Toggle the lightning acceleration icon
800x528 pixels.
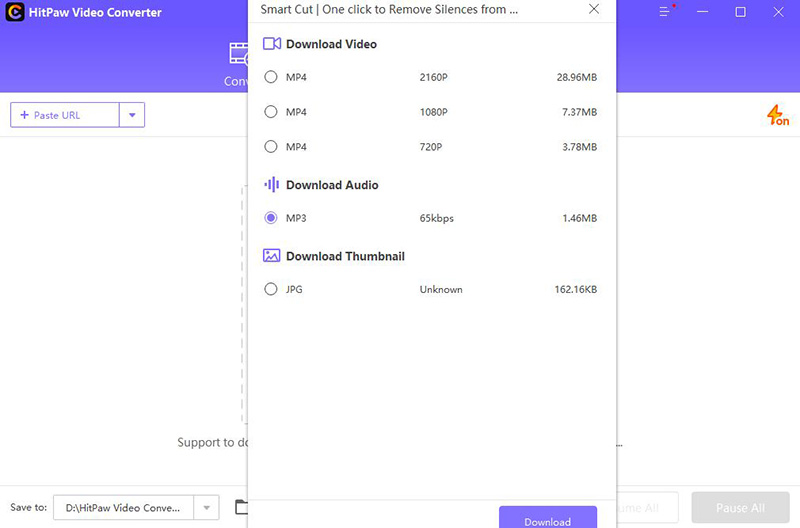(x=778, y=115)
